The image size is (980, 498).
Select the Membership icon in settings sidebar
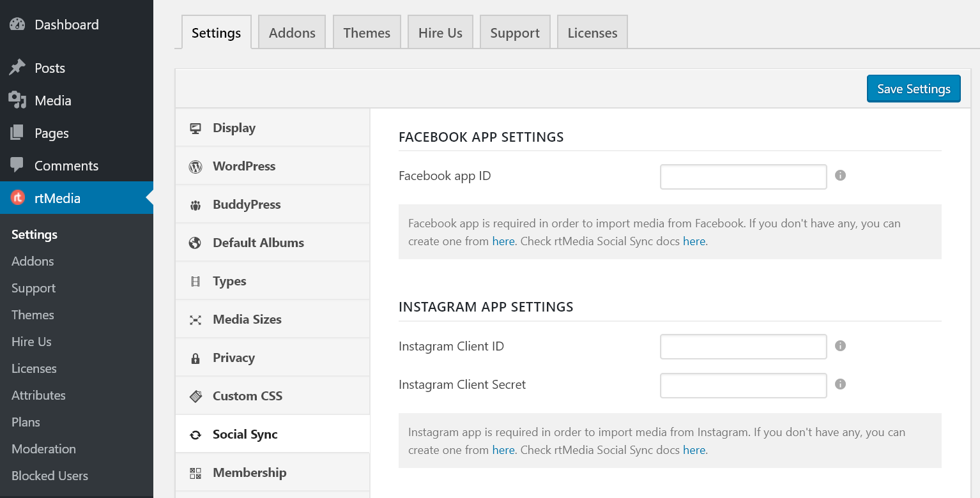(195, 472)
